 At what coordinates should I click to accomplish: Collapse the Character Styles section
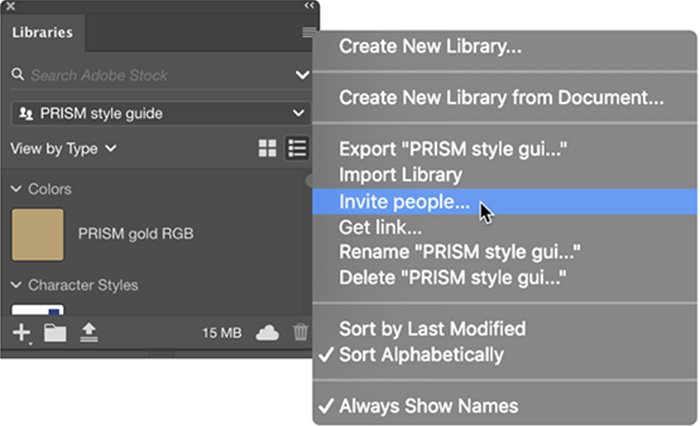[16, 285]
